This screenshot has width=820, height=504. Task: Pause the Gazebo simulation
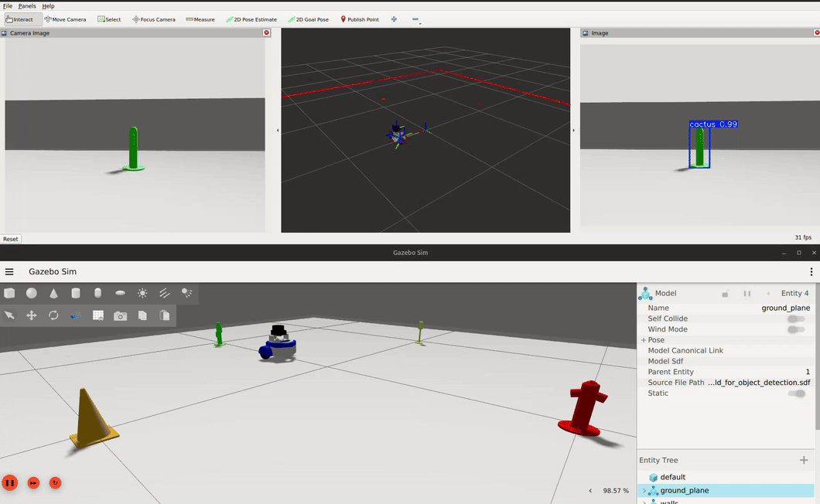click(x=10, y=482)
